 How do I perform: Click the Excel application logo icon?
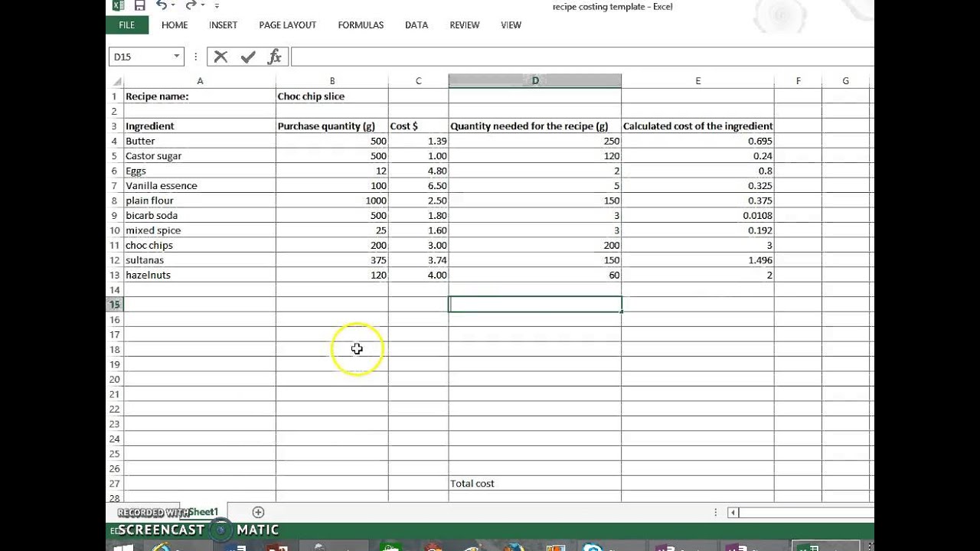[x=118, y=5]
